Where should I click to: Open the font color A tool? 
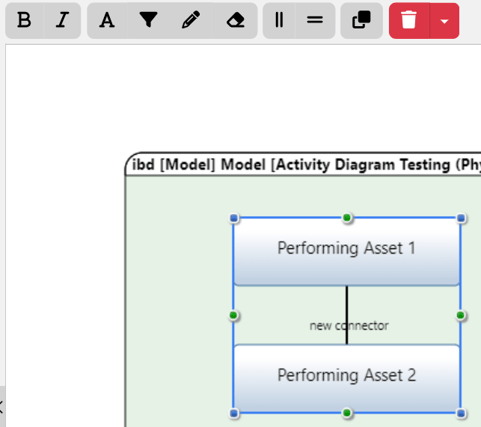coord(107,21)
